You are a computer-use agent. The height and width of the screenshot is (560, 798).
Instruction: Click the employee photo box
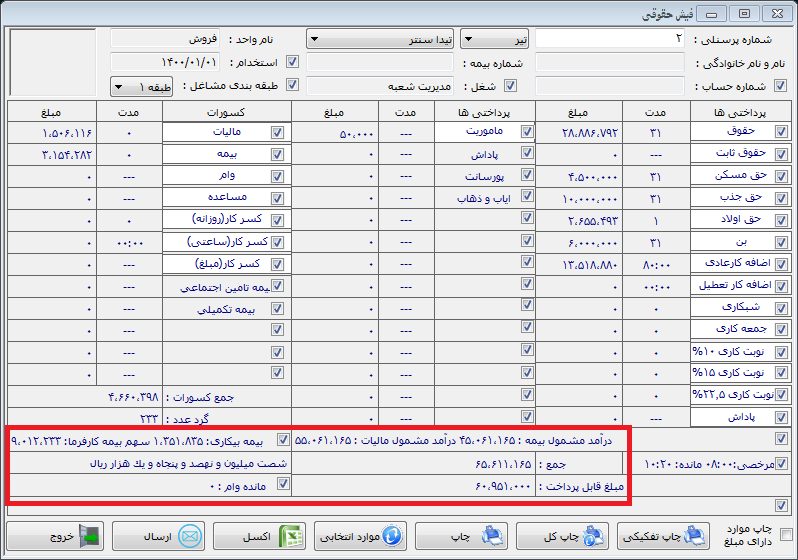click(53, 62)
